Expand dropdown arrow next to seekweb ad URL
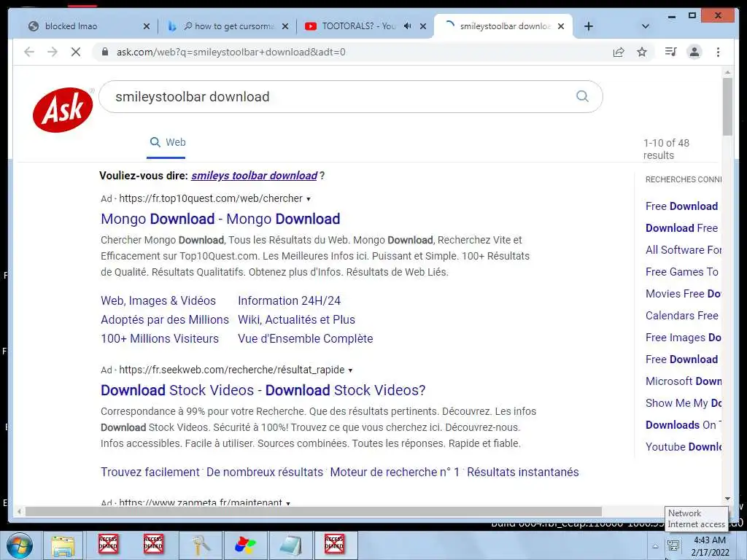747x560 pixels. [350, 370]
